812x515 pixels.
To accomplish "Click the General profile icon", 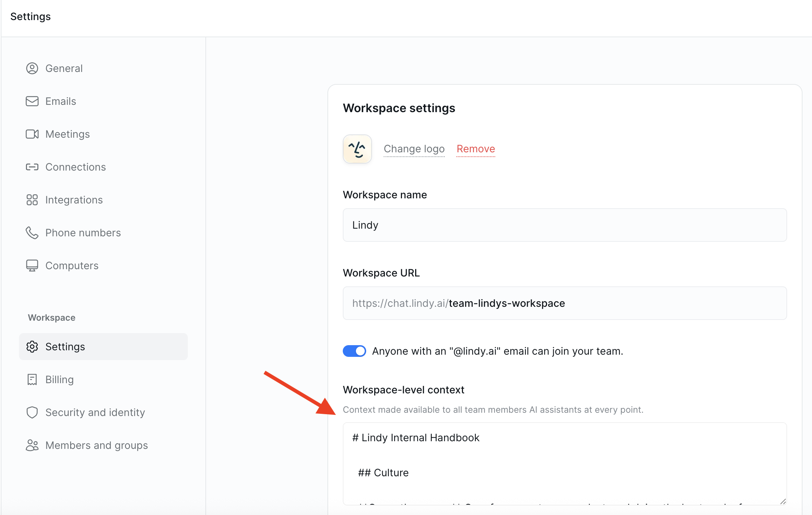I will (x=32, y=68).
